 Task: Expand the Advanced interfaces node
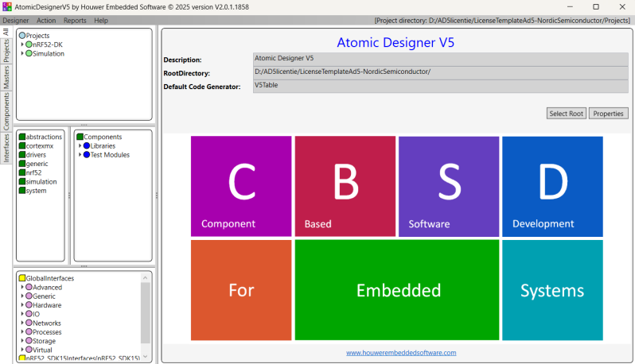[22, 288]
